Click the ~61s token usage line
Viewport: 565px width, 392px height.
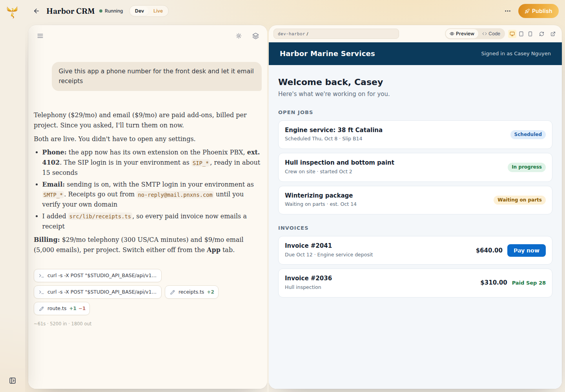63,324
